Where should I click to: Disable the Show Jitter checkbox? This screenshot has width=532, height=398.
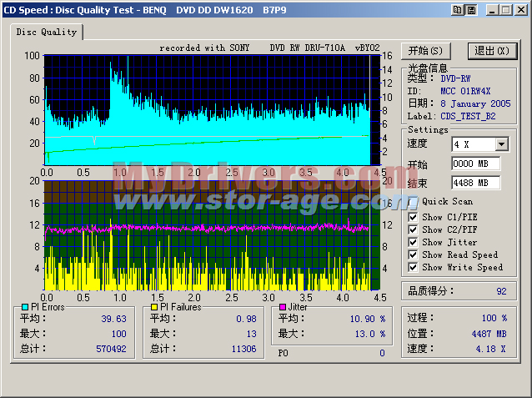point(414,242)
